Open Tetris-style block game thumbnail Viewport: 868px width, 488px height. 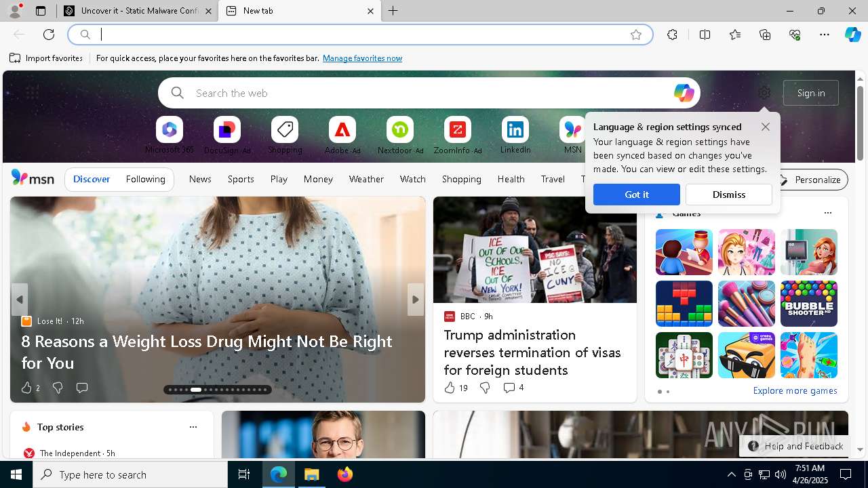pyautogui.click(x=684, y=304)
